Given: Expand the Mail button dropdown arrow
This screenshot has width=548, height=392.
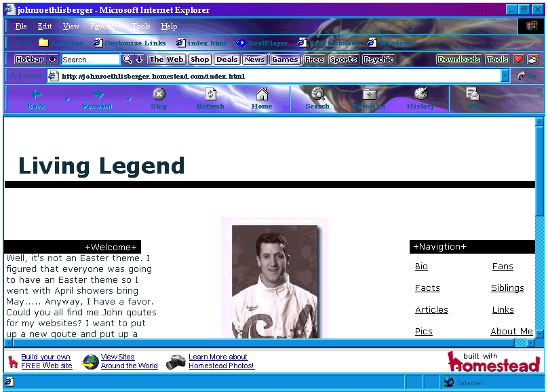Looking at the screenshot, I should pos(485,94).
